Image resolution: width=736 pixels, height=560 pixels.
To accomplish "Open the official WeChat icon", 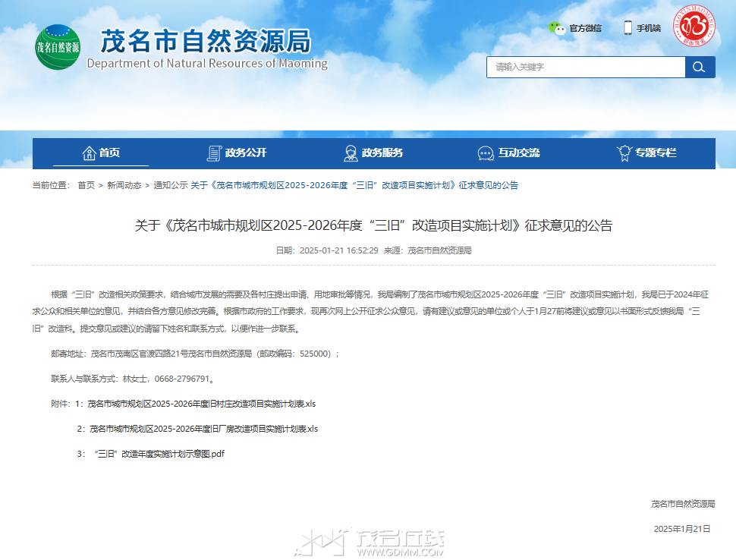I will (x=557, y=28).
